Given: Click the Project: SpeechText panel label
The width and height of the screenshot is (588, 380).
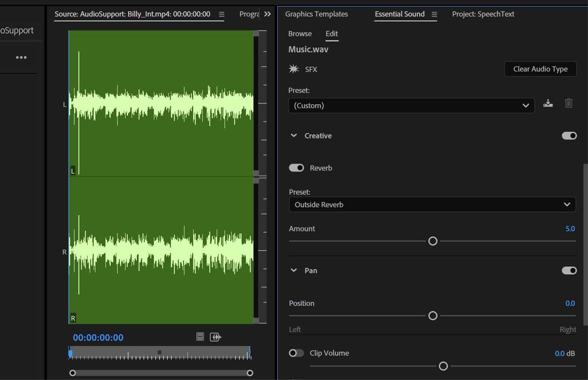Looking at the screenshot, I should [x=483, y=14].
